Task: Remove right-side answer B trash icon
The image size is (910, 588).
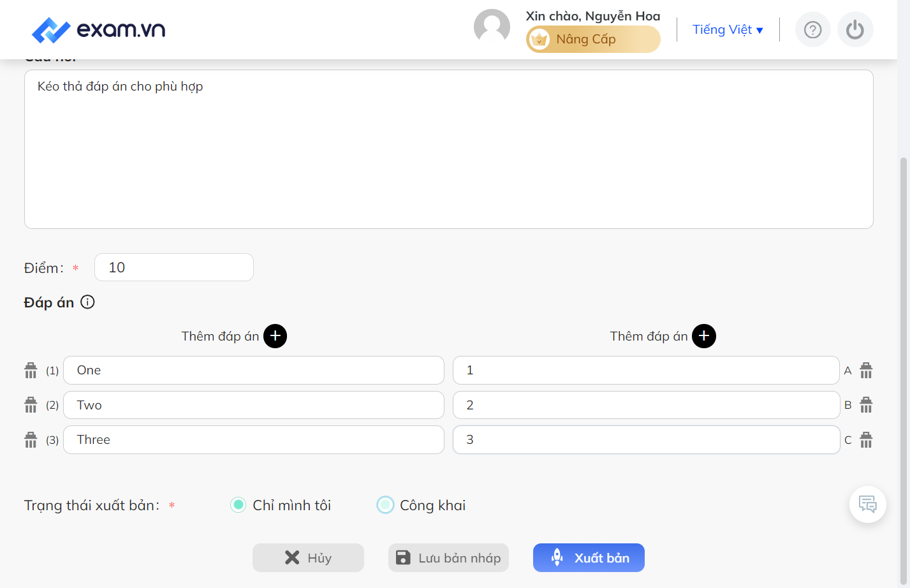Action: click(866, 405)
